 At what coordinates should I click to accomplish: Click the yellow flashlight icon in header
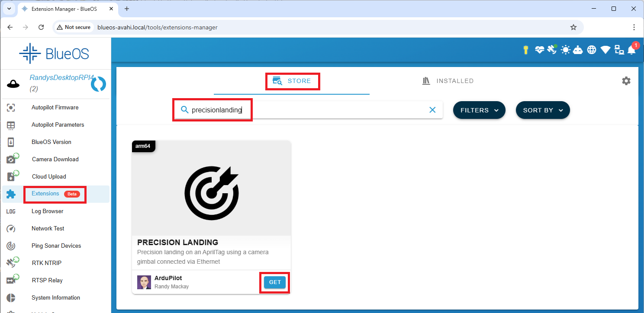526,50
